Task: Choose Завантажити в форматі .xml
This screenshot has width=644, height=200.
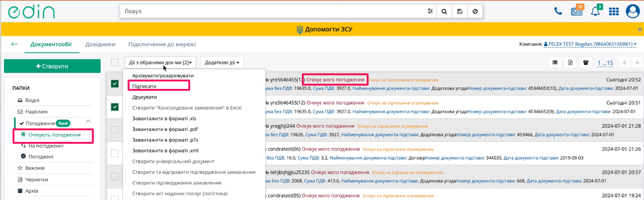Action: tap(165, 151)
